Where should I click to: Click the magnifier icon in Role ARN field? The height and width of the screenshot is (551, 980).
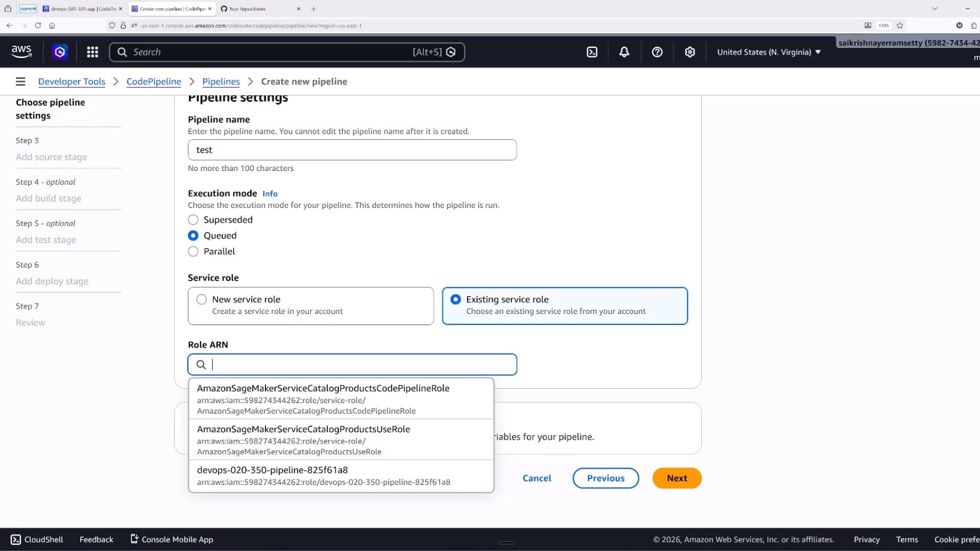201,364
